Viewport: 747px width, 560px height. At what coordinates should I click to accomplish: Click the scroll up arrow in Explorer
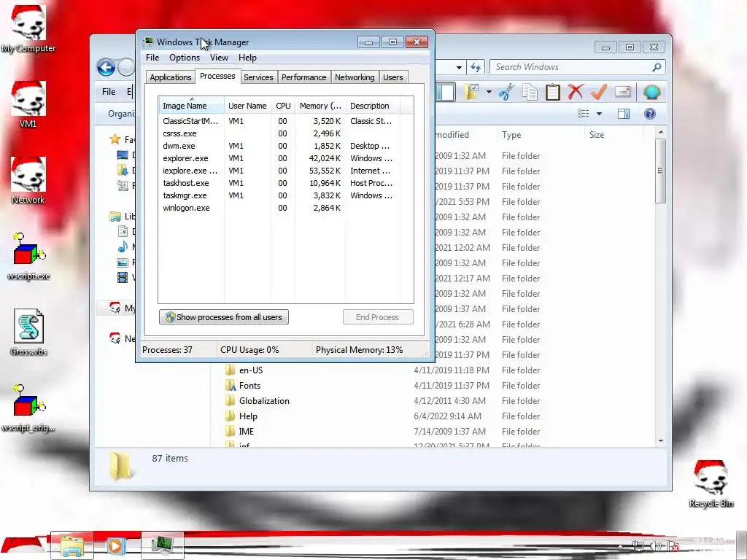tap(660, 132)
